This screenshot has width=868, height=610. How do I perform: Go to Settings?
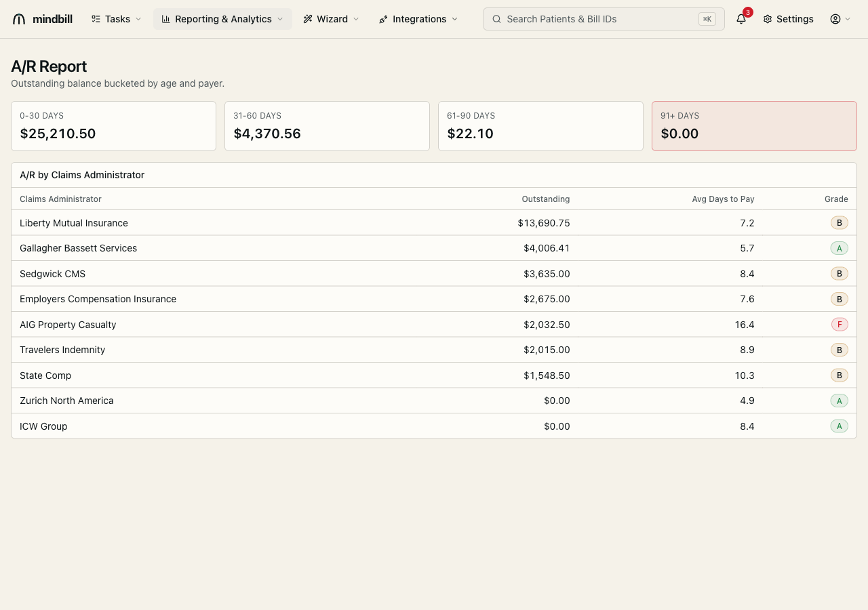click(x=788, y=19)
